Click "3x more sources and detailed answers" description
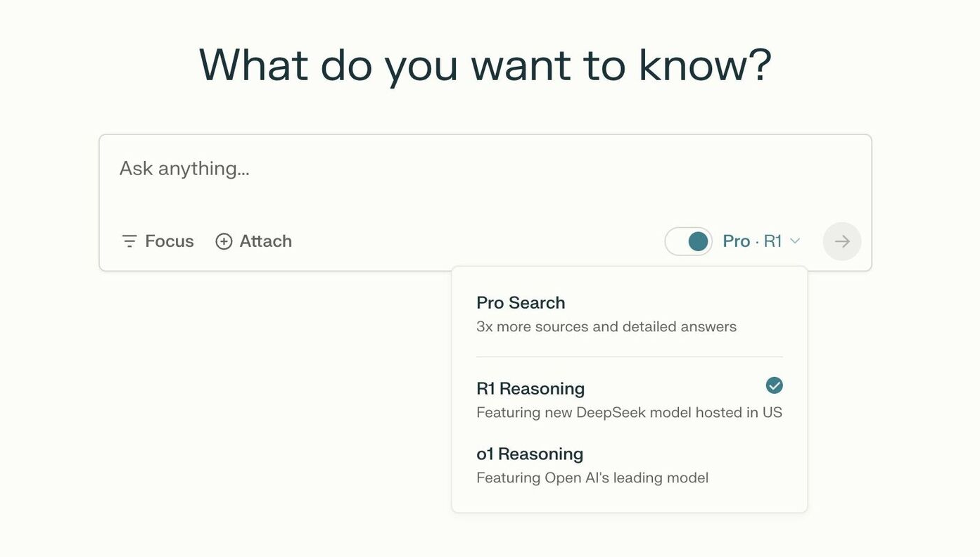The height and width of the screenshot is (557, 980). tap(606, 326)
